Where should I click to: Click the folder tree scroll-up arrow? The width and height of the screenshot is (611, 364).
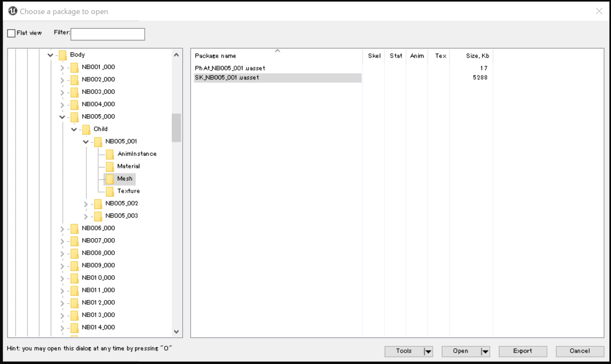tap(177, 55)
